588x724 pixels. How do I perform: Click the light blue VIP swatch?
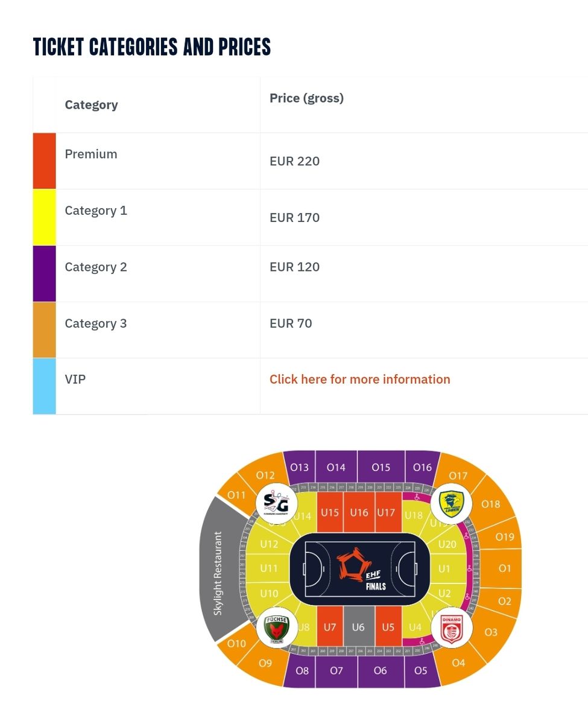[x=44, y=386]
